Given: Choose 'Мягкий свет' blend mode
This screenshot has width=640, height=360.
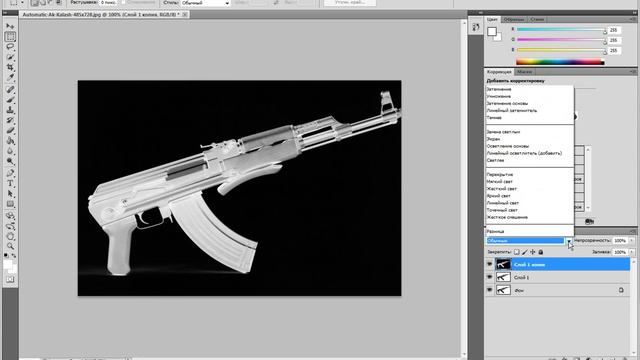Looking at the screenshot, I should pyautogui.click(x=499, y=182).
